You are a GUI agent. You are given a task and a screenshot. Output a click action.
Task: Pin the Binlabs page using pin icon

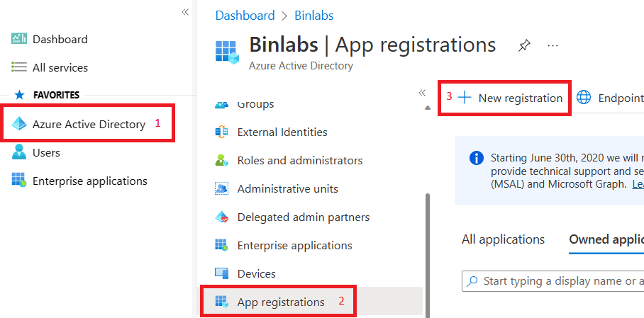tap(524, 46)
